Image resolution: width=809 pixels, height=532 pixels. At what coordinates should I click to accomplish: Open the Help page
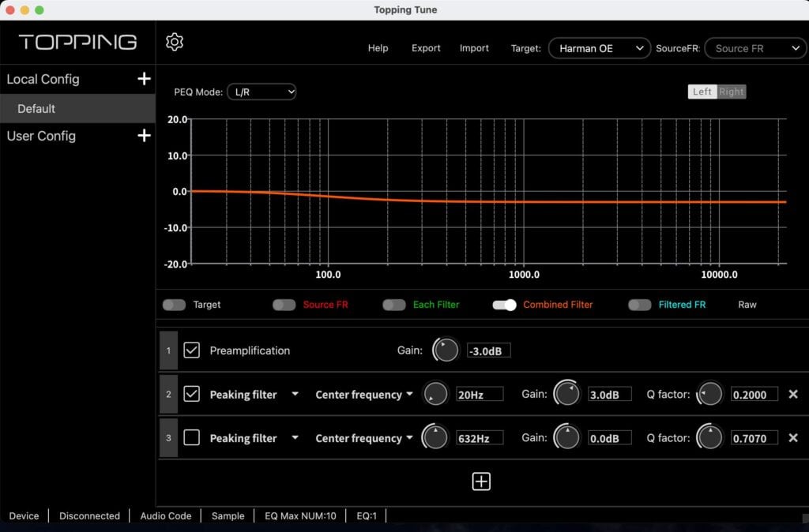coord(378,47)
